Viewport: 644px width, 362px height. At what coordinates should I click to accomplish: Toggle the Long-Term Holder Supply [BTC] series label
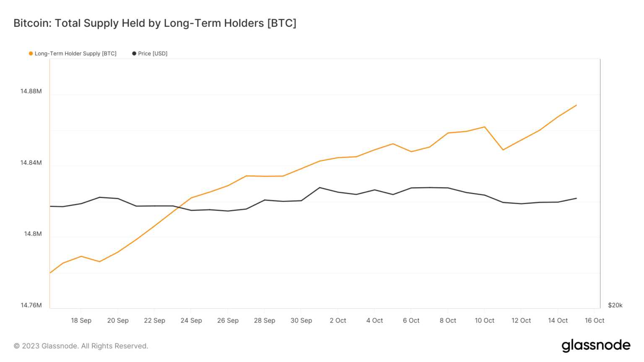(x=75, y=54)
